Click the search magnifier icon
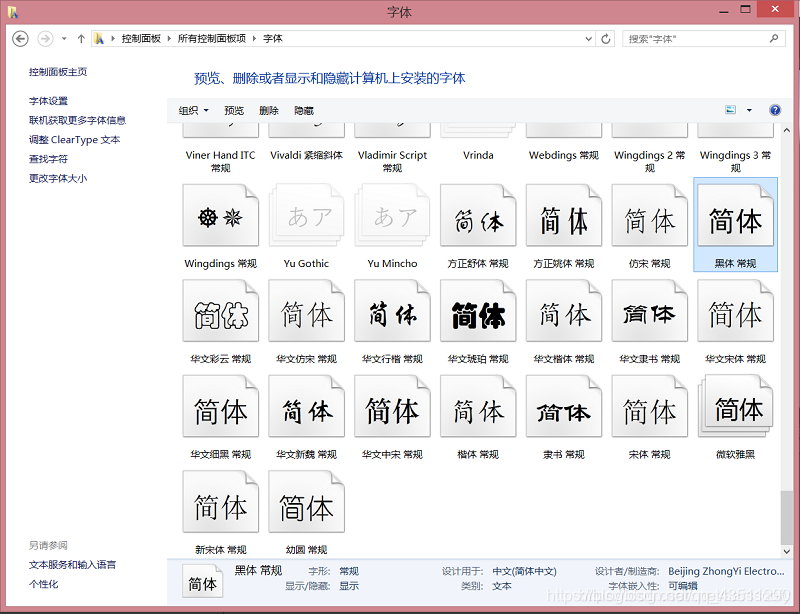The height and width of the screenshot is (614, 800). [774, 38]
